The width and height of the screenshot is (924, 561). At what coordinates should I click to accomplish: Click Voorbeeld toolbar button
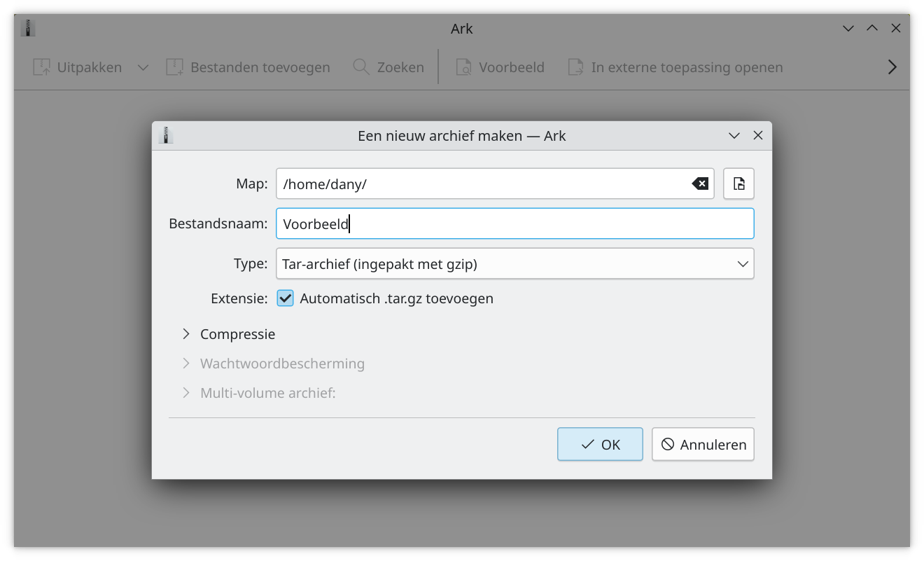pyautogui.click(x=500, y=67)
